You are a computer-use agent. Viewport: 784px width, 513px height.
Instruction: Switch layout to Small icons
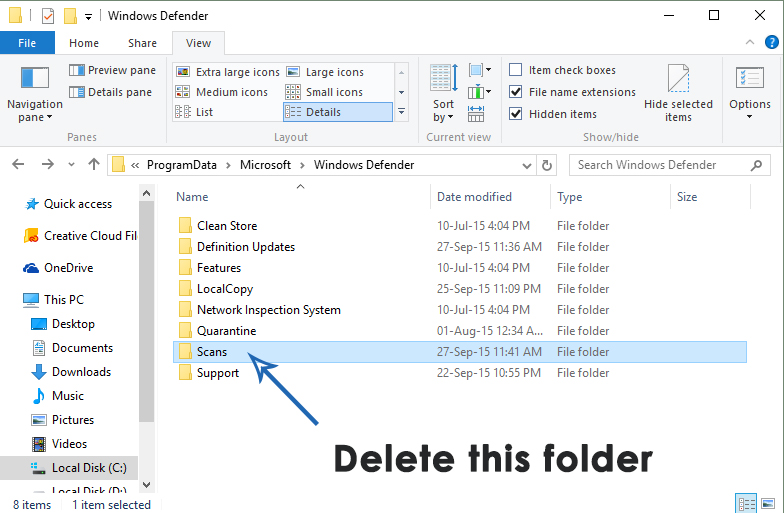[x=324, y=92]
